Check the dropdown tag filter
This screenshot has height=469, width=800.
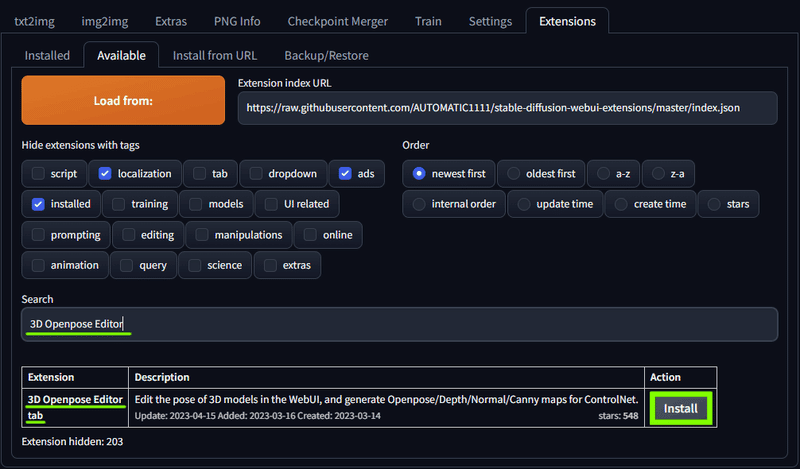256,174
